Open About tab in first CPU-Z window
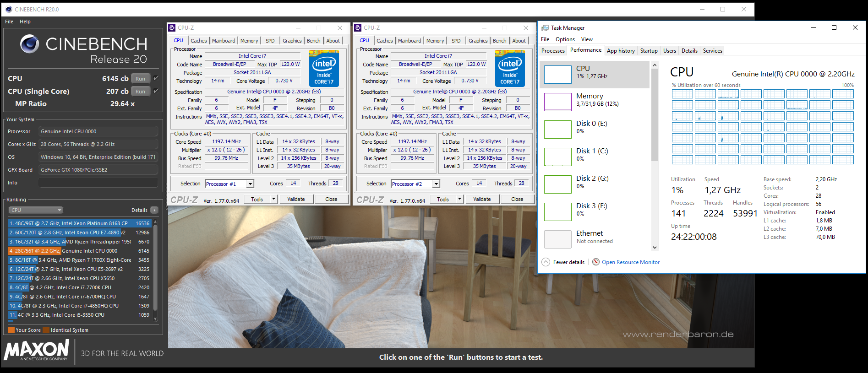 click(x=333, y=41)
